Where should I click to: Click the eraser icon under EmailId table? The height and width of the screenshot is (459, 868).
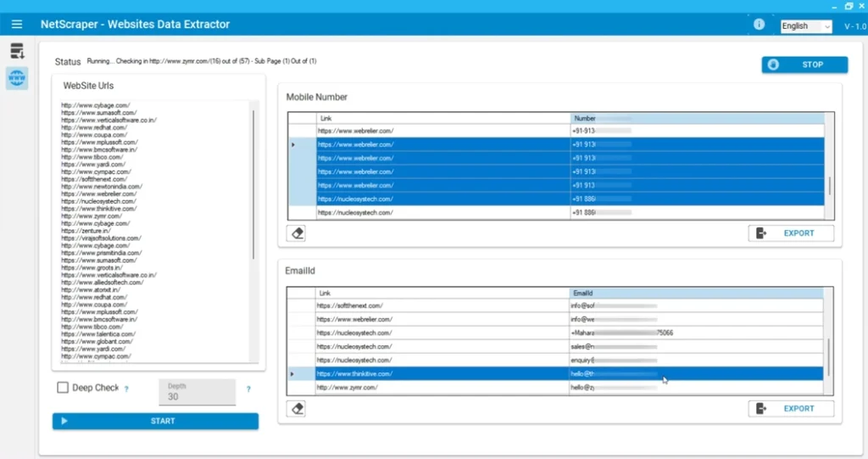click(297, 409)
